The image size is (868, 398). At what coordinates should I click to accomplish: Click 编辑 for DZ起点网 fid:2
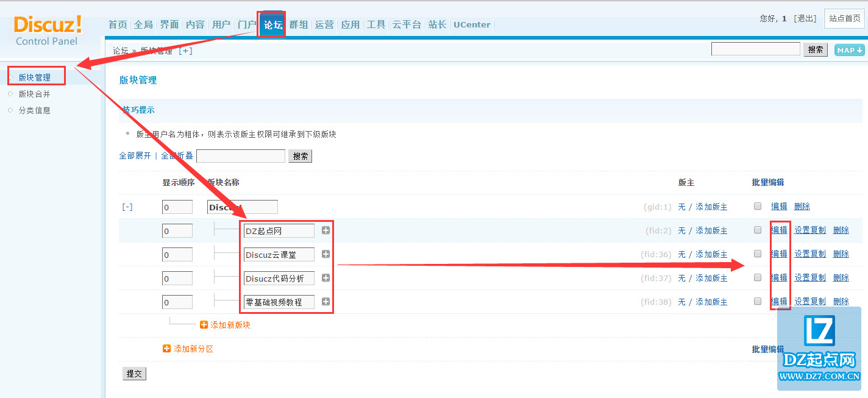tap(779, 230)
